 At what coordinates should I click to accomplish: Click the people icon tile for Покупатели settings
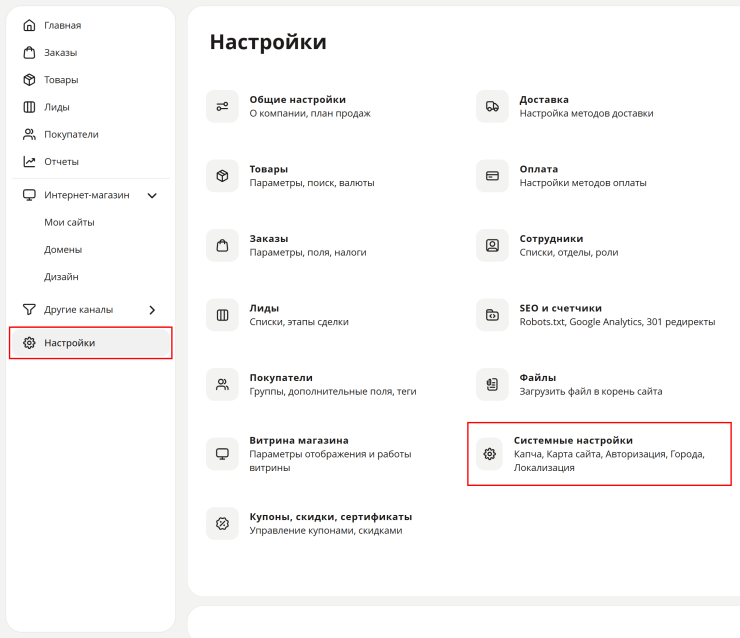tap(222, 385)
